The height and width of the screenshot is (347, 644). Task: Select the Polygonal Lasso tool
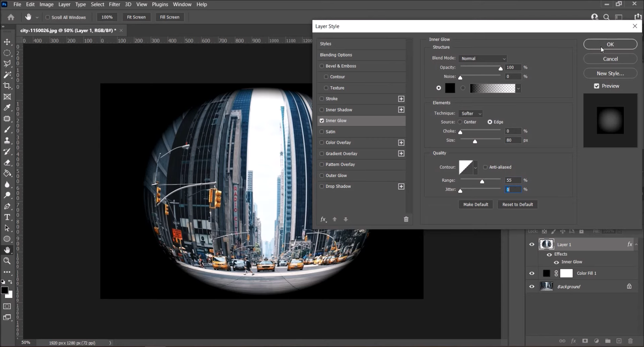pyautogui.click(x=7, y=64)
